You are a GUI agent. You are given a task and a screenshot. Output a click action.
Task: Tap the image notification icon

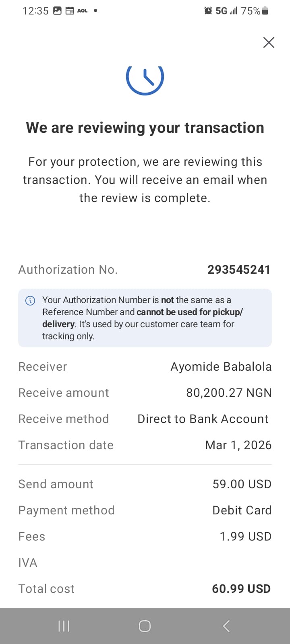pyautogui.click(x=58, y=11)
